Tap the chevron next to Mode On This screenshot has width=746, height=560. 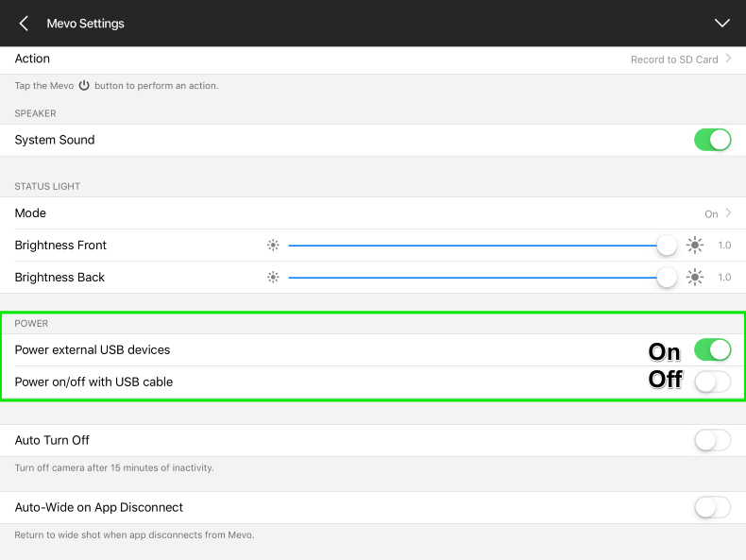pos(728,213)
